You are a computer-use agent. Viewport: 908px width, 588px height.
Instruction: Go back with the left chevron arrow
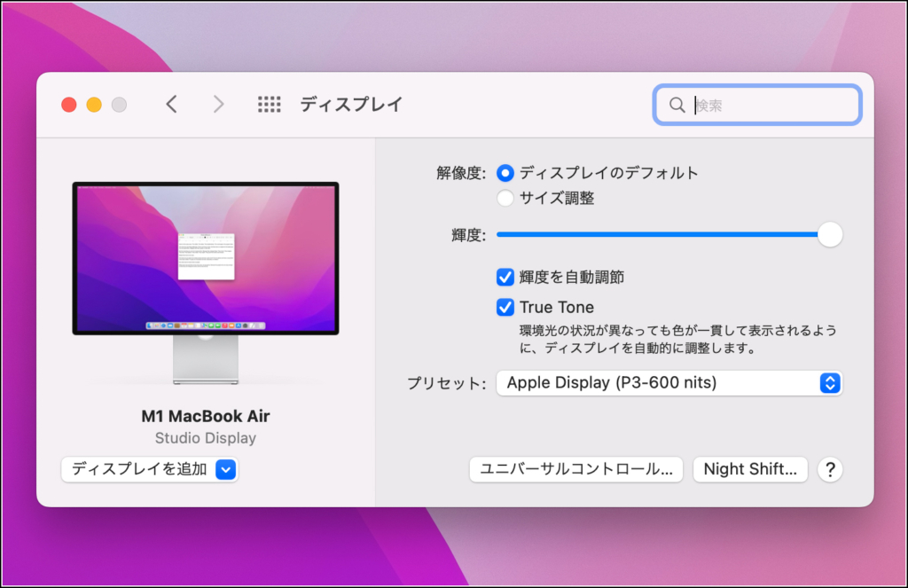(x=171, y=105)
